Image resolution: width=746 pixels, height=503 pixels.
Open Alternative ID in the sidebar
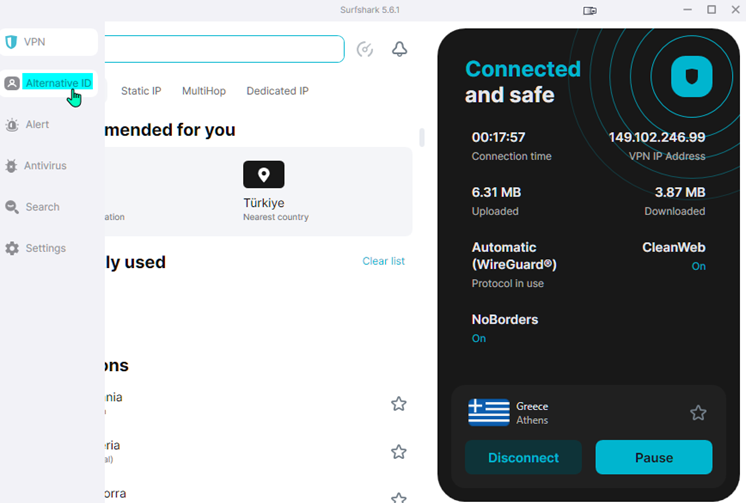[49, 83]
